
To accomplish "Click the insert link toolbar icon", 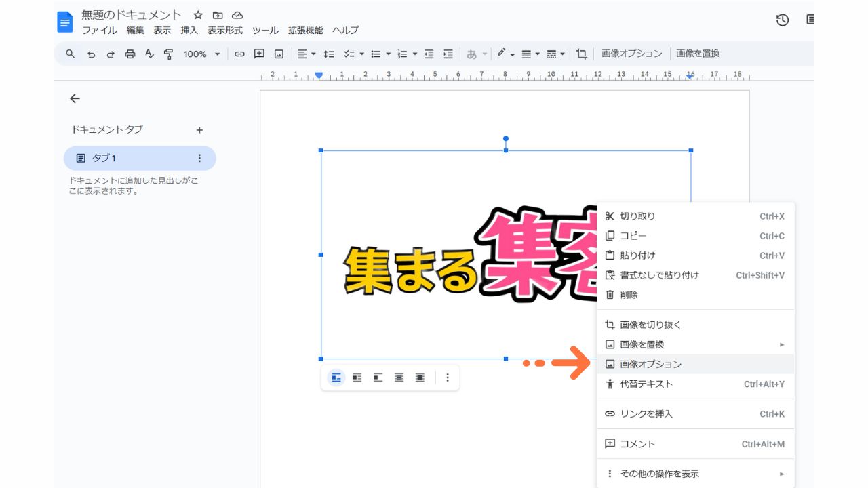I will (x=239, y=54).
